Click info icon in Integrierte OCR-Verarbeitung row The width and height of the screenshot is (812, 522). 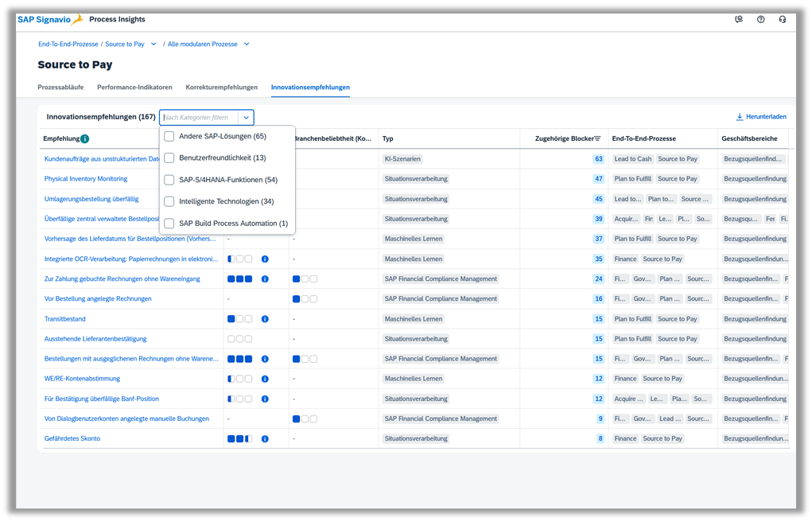tap(265, 259)
